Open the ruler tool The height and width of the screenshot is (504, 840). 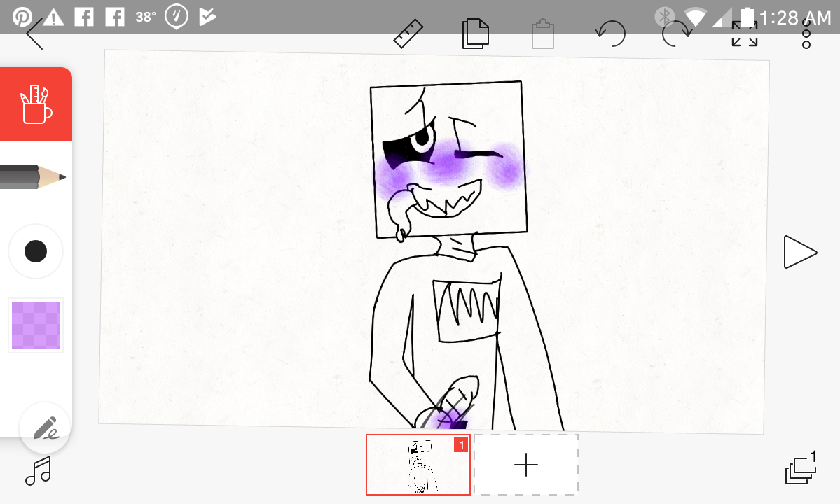(x=408, y=34)
